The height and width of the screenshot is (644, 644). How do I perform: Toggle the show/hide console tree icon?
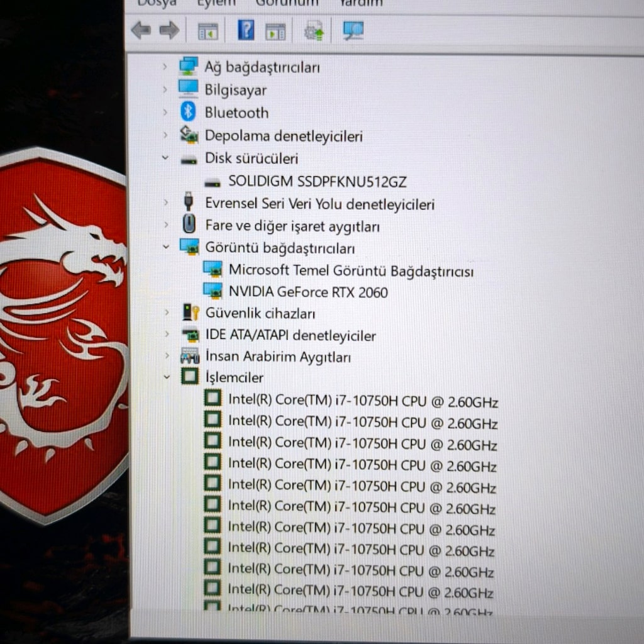[x=208, y=31]
